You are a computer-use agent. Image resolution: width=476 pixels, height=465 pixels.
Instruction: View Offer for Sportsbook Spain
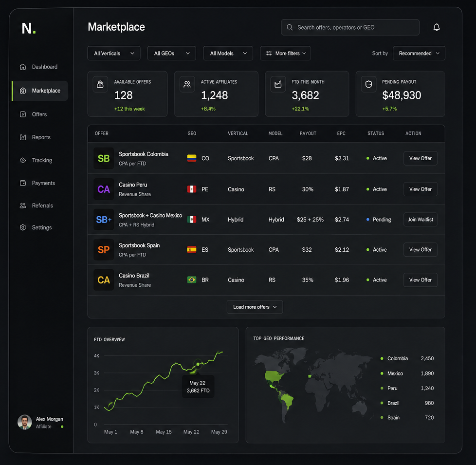(x=420, y=250)
